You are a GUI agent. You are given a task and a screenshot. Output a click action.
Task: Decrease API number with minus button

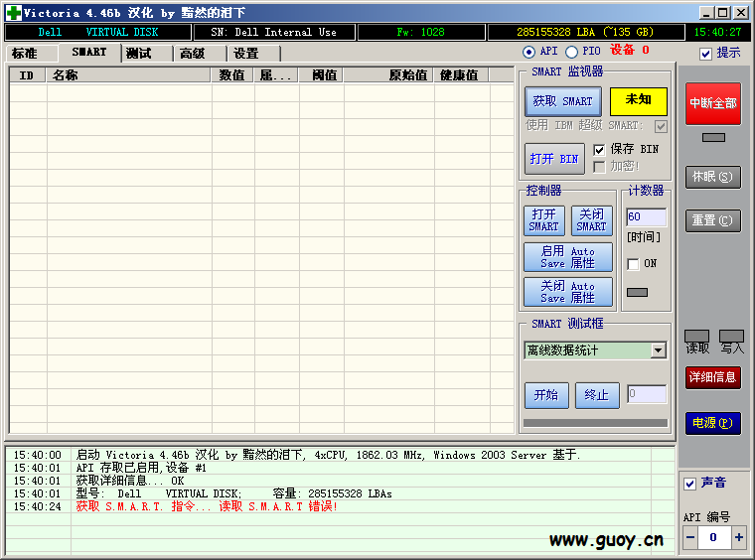pos(690,537)
